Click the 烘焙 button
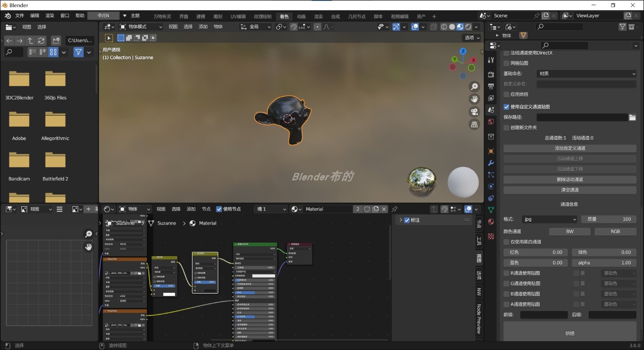 pos(570,333)
